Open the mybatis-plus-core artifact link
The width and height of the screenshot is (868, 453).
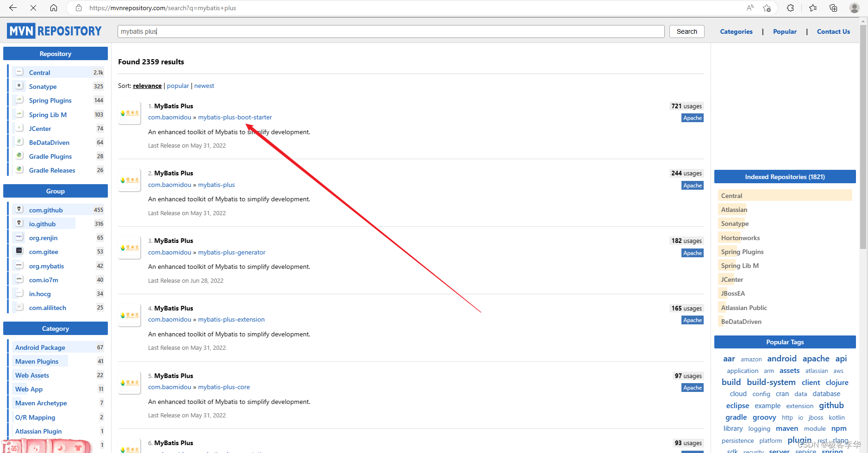click(224, 387)
